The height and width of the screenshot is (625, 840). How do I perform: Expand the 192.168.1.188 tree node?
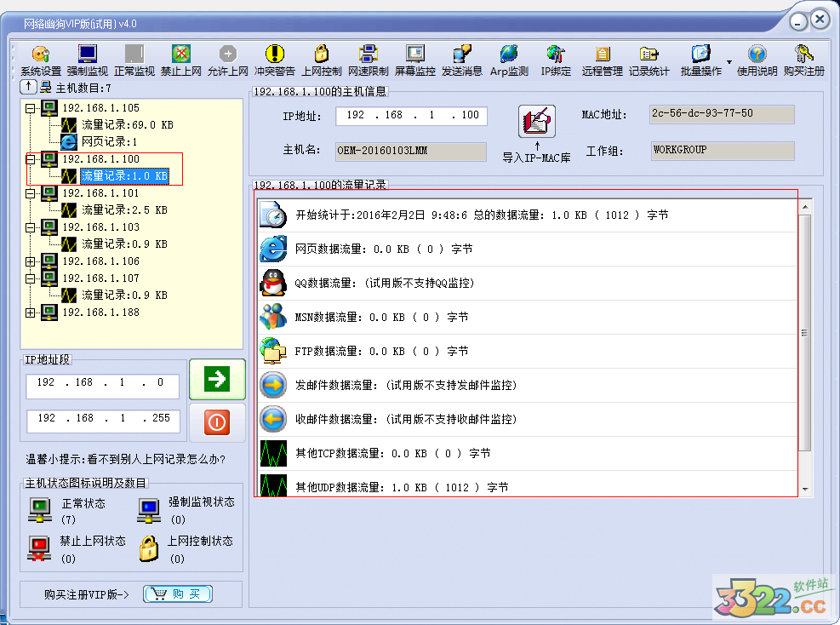(x=31, y=312)
